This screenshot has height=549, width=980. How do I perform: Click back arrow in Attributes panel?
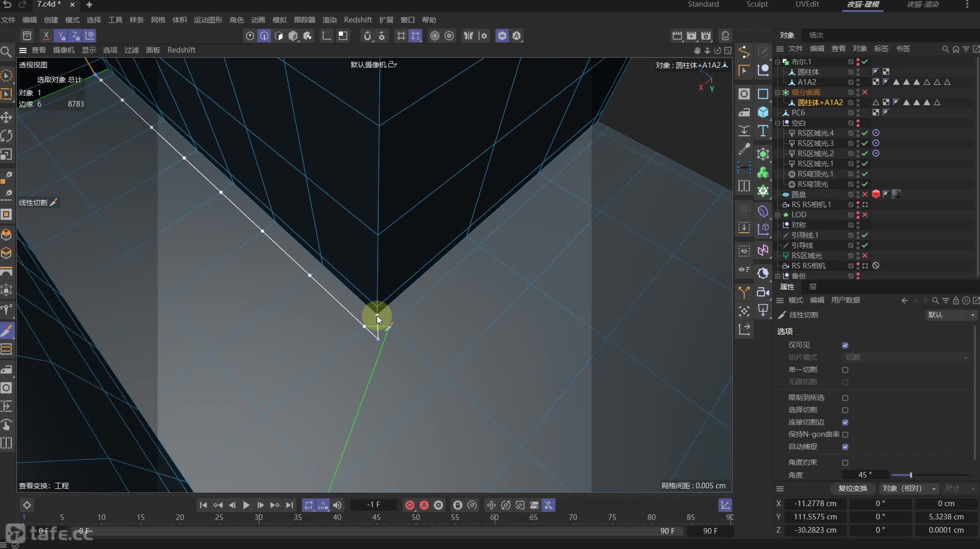(904, 301)
